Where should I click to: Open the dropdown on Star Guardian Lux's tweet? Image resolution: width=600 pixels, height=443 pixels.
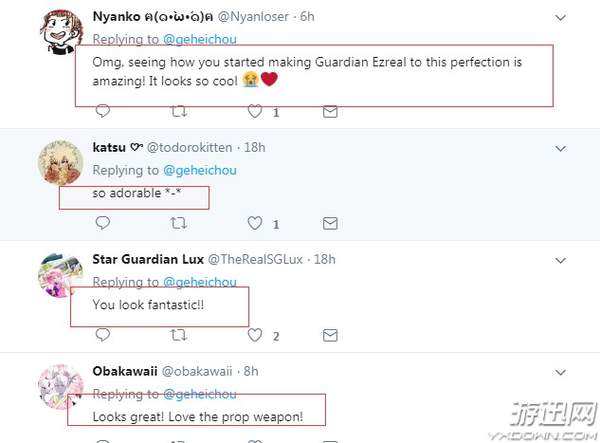[560, 260]
